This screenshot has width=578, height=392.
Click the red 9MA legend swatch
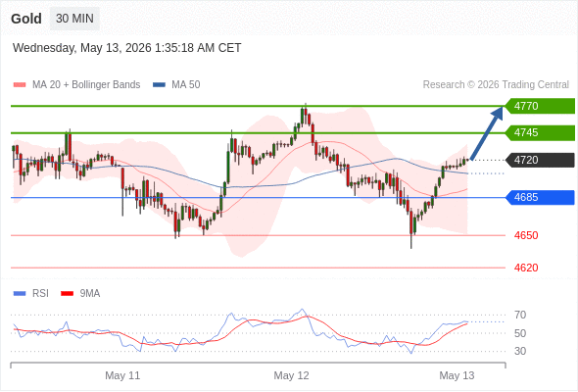(x=67, y=294)
